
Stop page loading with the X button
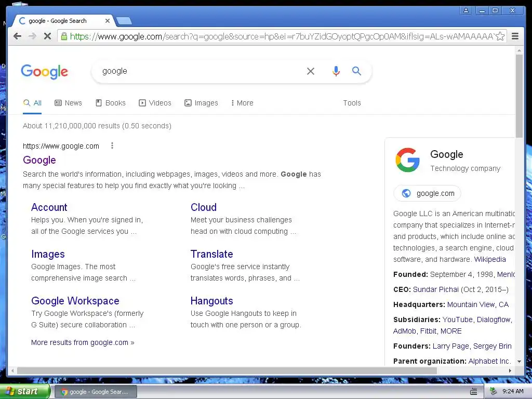[x=47, y=36]
